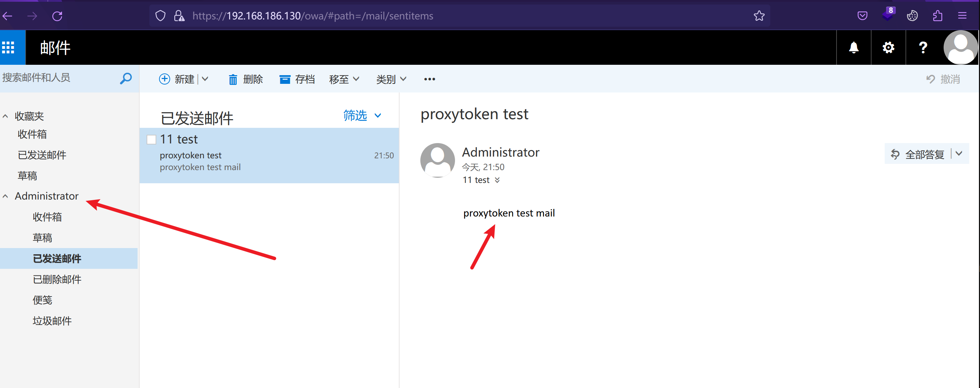Click in the 搜索邮件和人员 search field
This screenshot has height=388, width=980.
[x=57, y=78]
